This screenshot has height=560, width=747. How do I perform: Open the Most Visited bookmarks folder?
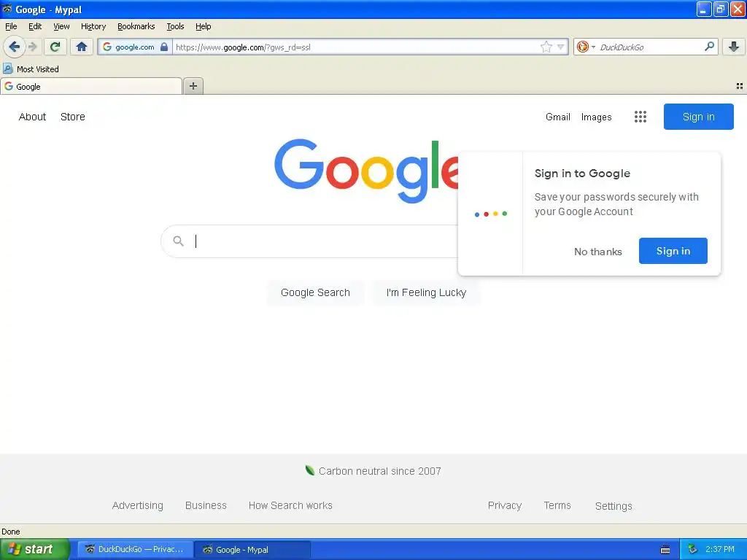pos(31,69)
